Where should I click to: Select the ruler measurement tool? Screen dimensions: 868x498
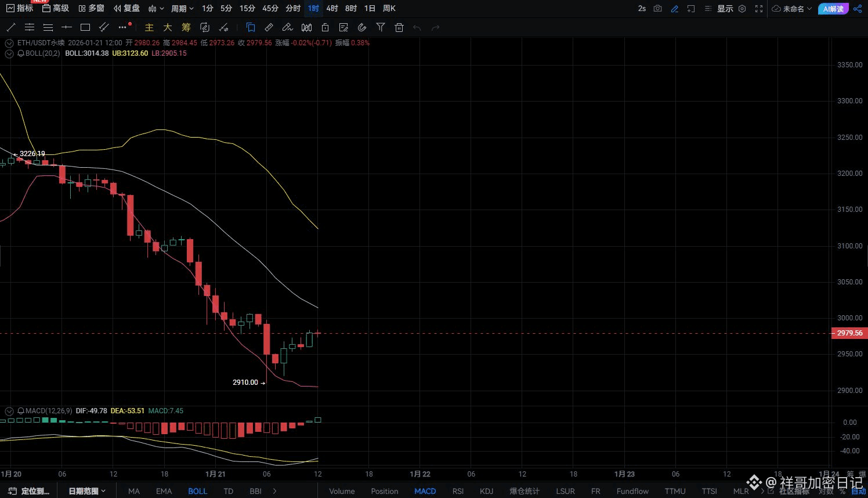(x=269, y=27)
